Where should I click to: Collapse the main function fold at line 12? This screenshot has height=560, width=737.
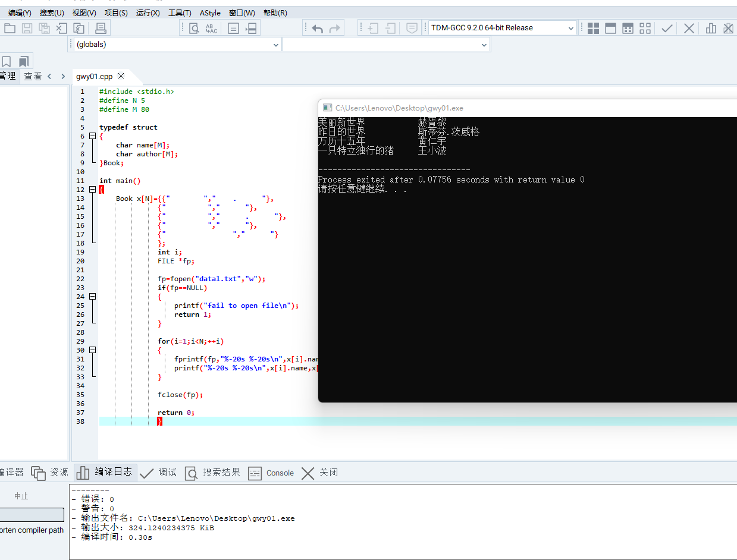92,190
